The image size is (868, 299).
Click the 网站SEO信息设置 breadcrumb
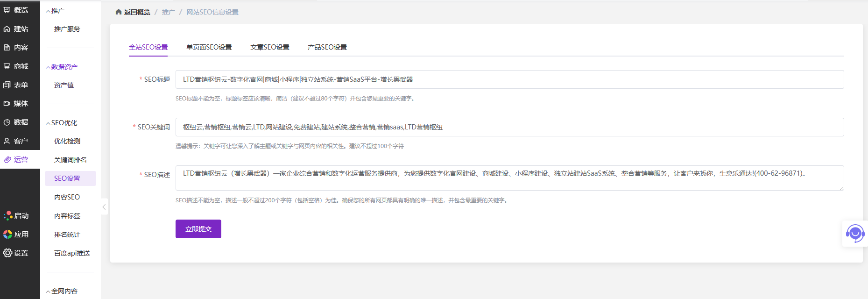click(x=212, y=12)
